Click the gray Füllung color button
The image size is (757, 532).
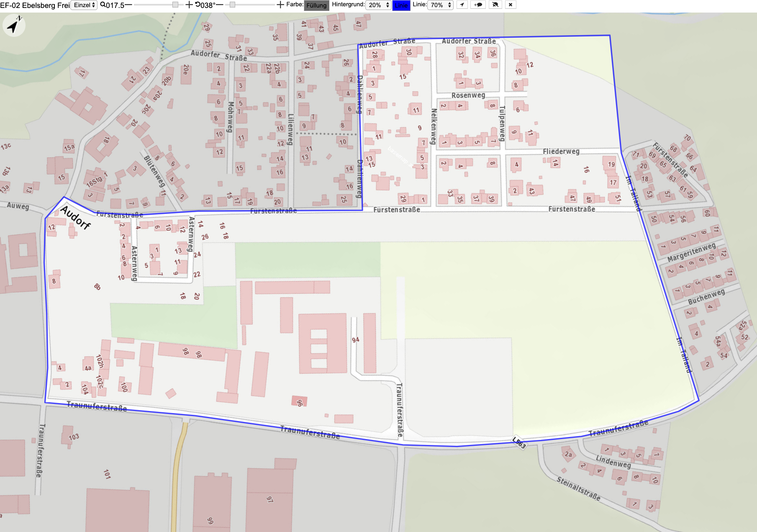316,5
